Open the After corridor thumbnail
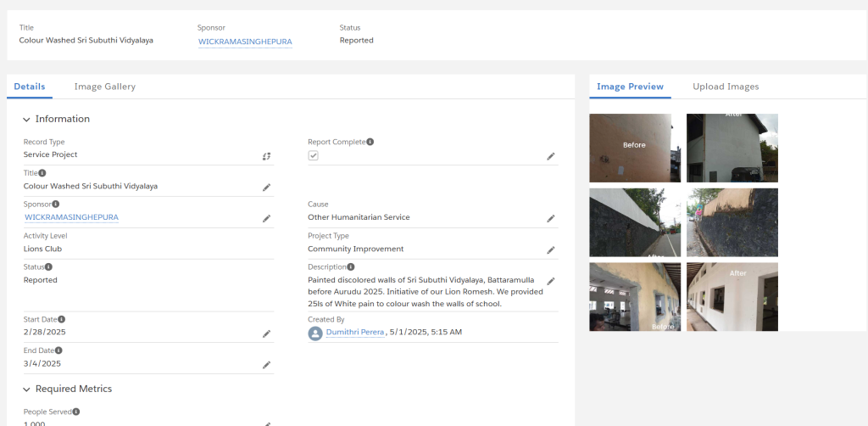 coord(732,297)
